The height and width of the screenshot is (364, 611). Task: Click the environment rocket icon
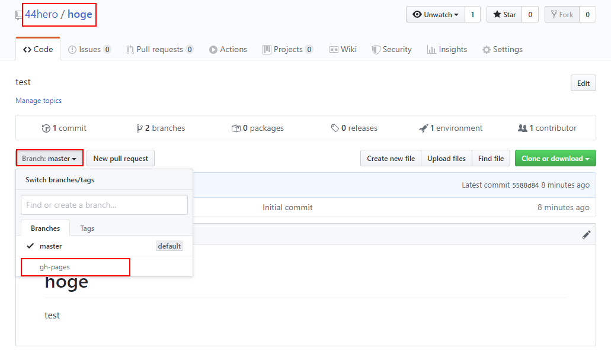pyautogui.click(x=424, y=128)
